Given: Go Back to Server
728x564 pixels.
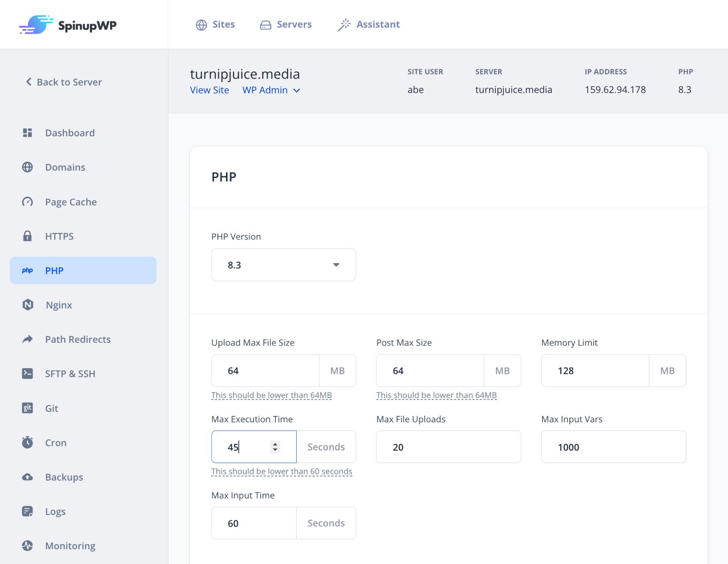Looking at the screenshot, I should pyautogui.click(x=63, y=82).
